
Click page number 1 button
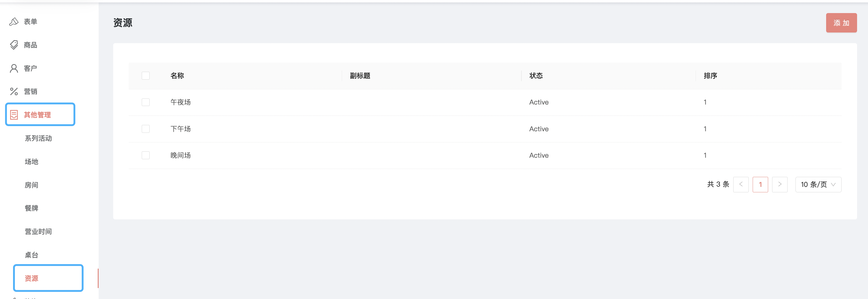760,184
